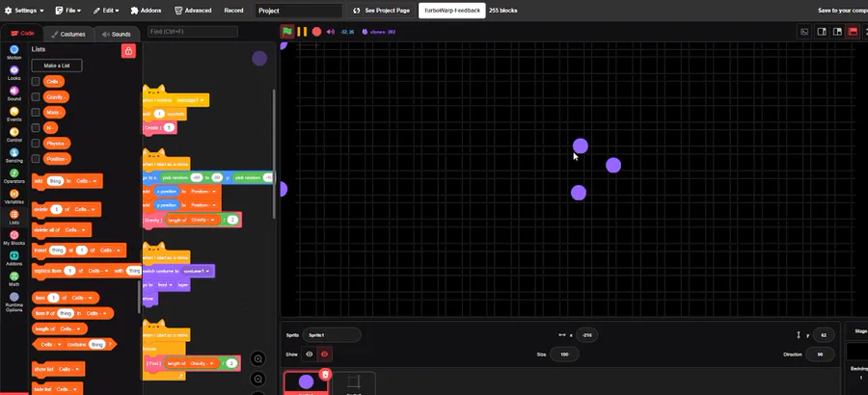Open message1 dropdown in 'when I receive' block
The image size is (868, 395).
pos(191,100)
